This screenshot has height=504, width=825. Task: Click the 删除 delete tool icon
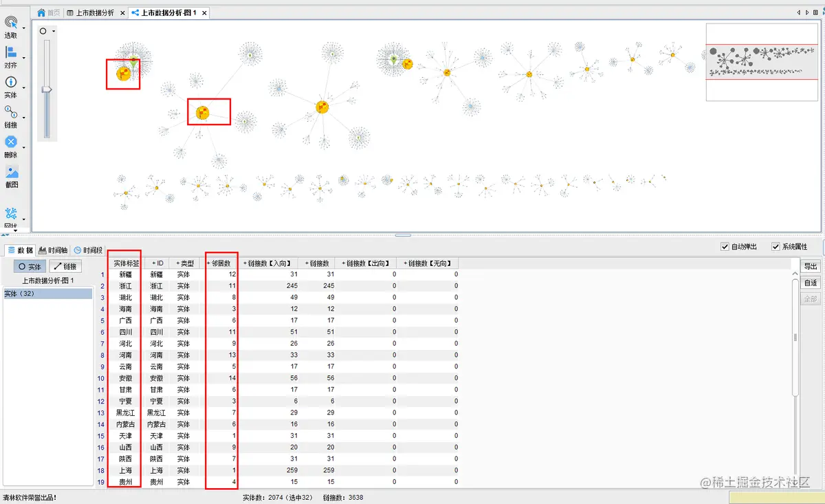(x=11, y=142)
